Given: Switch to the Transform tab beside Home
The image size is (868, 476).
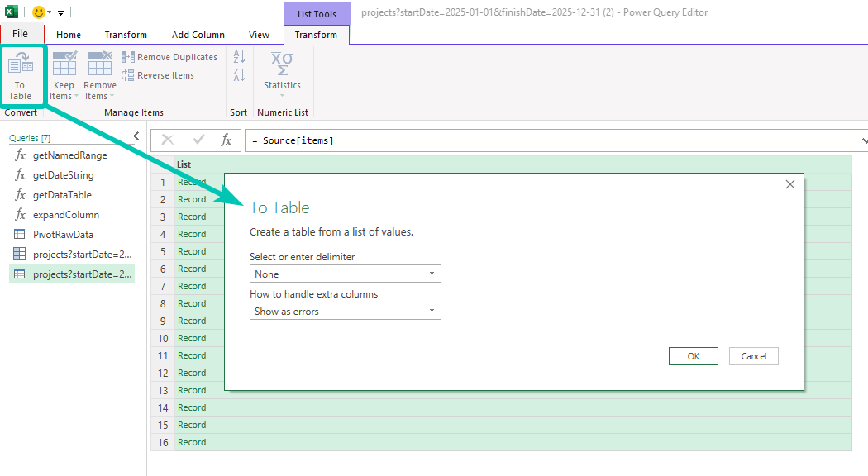Looking at the screenshot, I should 126,35.
